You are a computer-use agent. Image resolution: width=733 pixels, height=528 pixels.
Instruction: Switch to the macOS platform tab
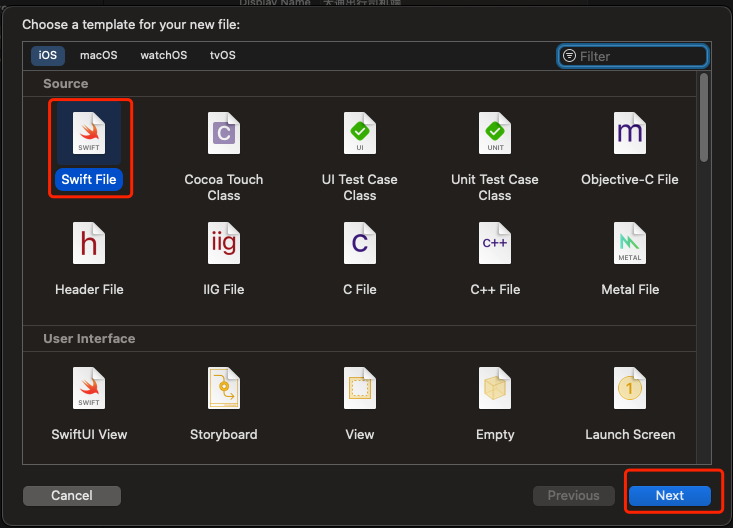click(x=99, y=55)
